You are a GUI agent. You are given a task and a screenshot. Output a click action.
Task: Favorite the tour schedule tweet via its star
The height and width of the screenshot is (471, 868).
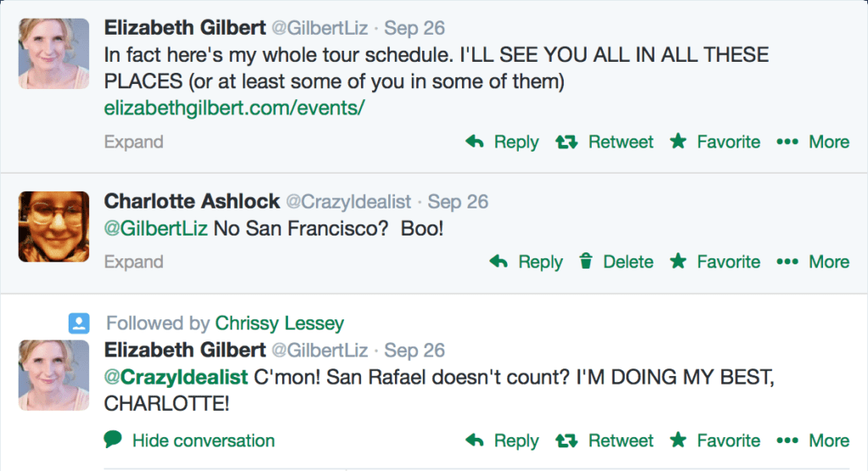715,142
